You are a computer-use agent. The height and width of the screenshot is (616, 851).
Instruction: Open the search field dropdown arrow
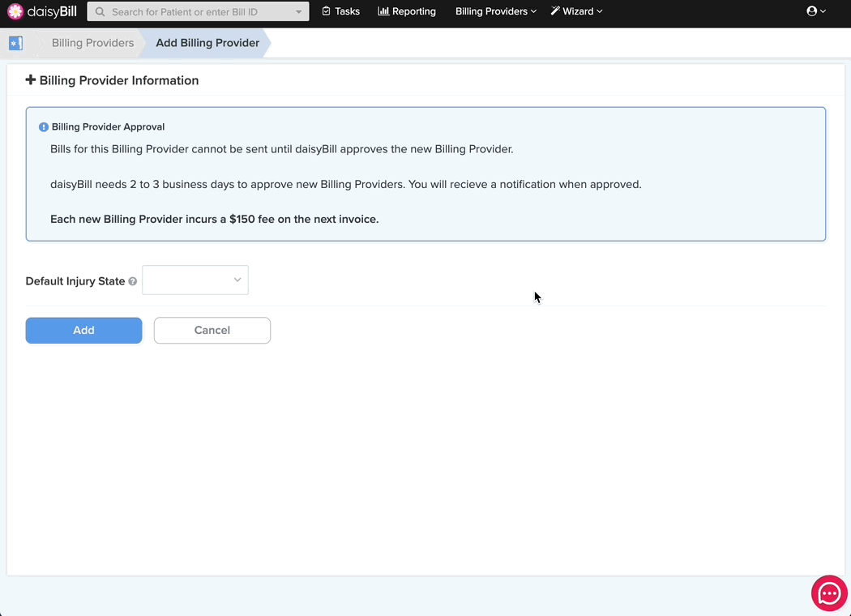298,11
